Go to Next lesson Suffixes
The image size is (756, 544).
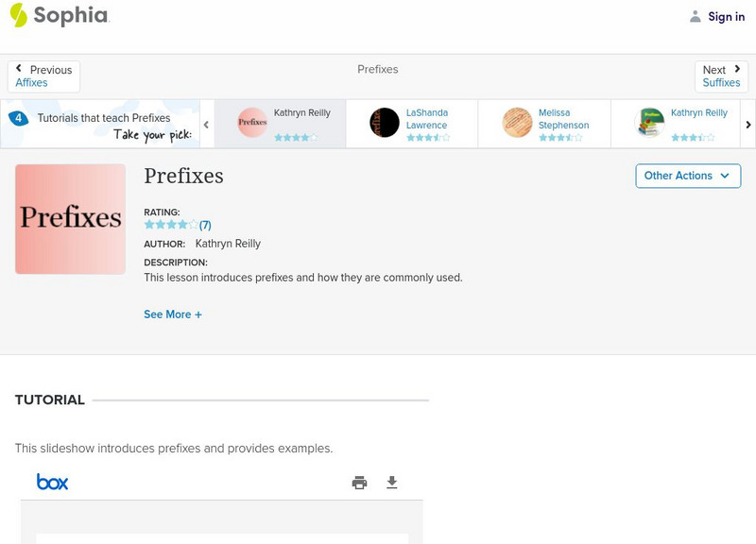[x=721, y=76]
